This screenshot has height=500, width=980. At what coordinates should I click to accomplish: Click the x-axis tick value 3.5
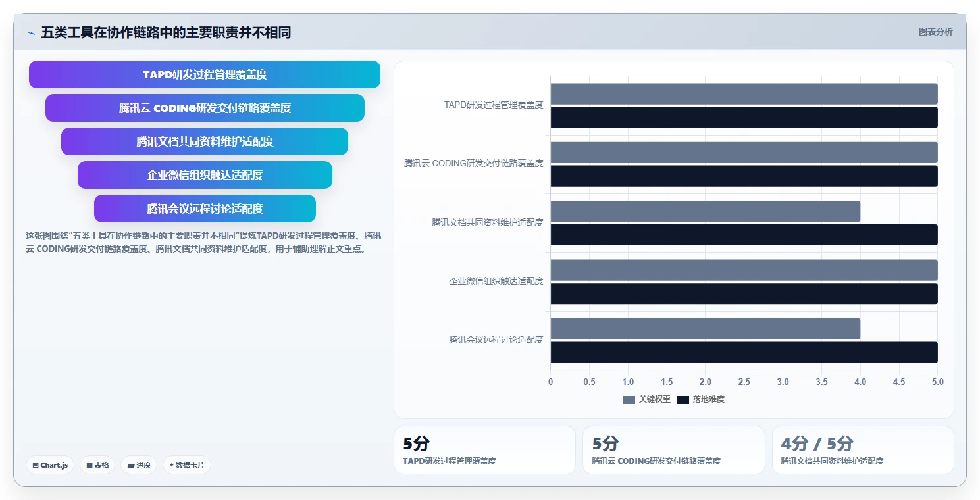821,382
